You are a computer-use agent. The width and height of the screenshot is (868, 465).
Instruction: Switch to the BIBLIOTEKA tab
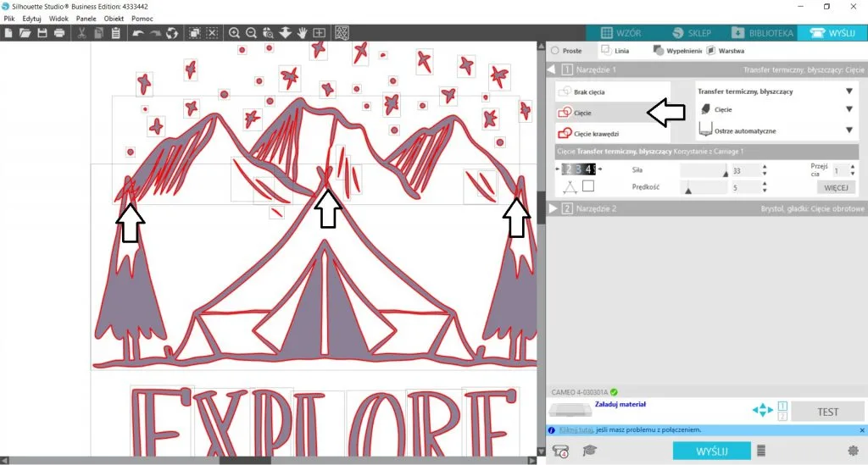pos(762,33)
